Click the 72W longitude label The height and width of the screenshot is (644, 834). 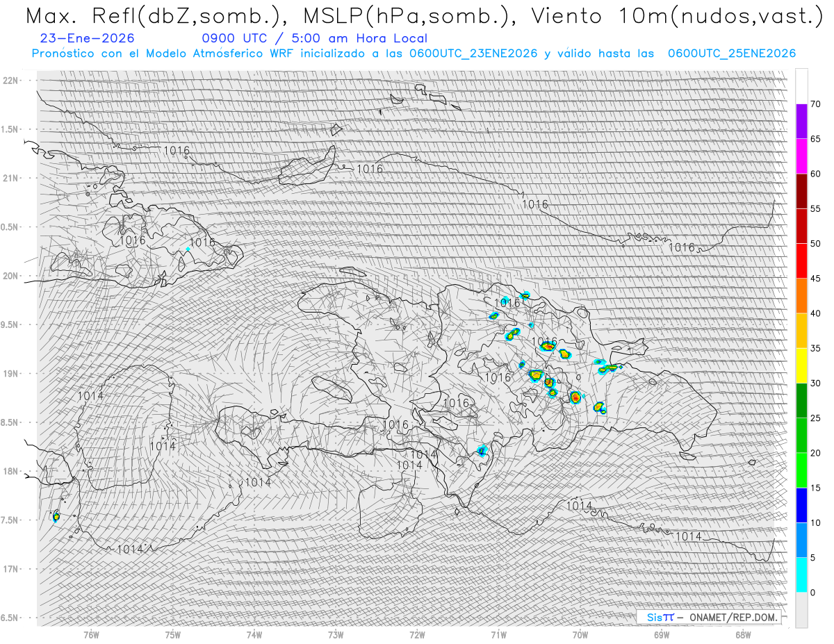(417, 634)
